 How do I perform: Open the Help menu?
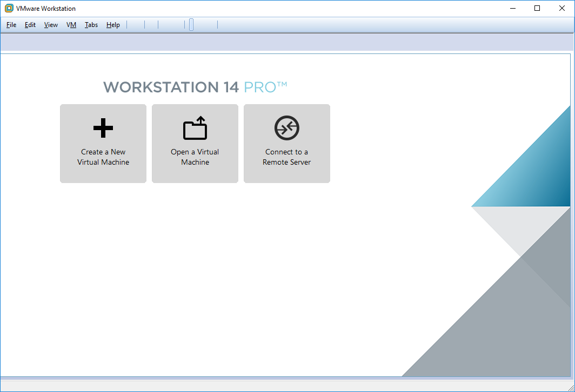(x=113, y=25)
